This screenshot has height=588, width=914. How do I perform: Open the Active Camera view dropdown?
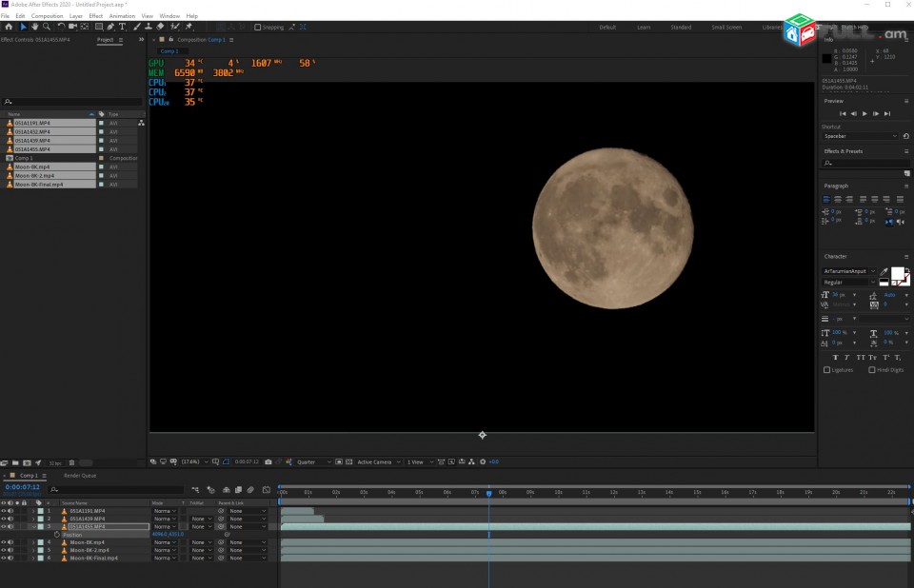[x=379, y=461]
